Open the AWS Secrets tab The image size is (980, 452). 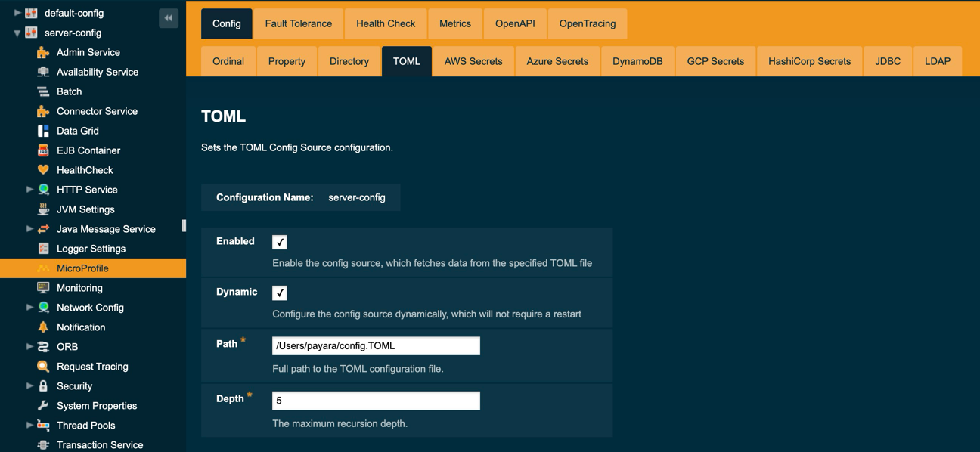473,61
